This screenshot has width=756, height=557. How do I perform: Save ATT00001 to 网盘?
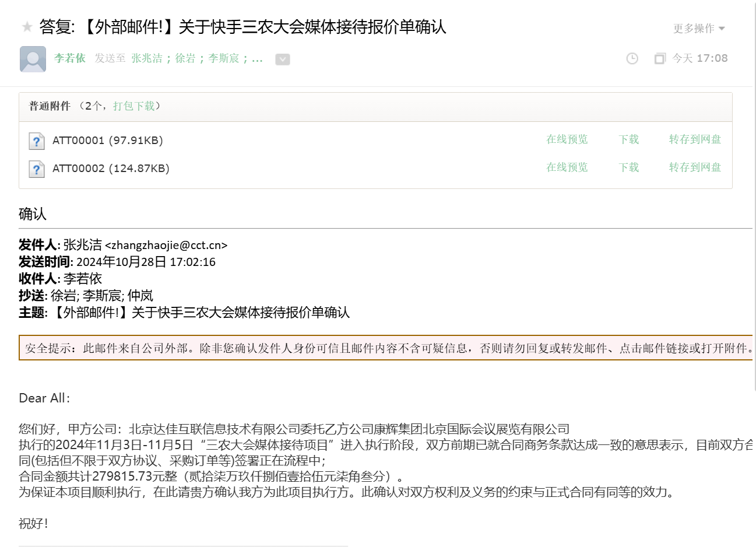695,139
